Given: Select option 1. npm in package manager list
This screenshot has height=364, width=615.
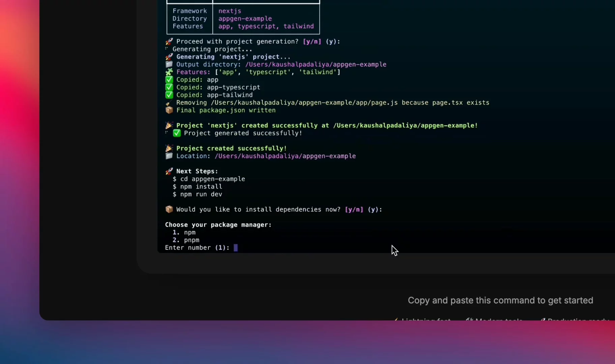Looking at the screenshot, I should pos(184,232).
